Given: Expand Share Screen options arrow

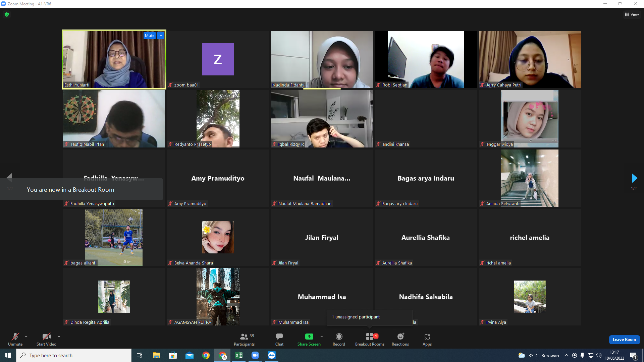Looking at the screenshot, I should pos(322,337).
